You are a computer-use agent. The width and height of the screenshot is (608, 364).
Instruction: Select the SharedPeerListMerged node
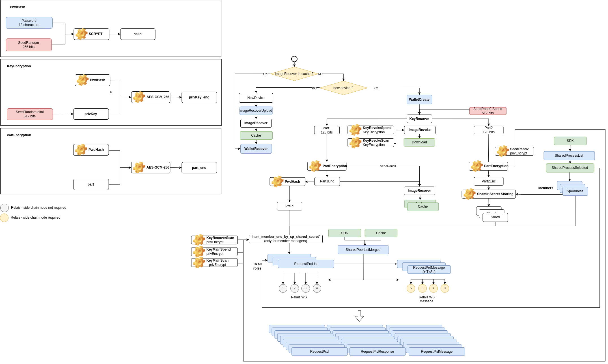(363, 250)
